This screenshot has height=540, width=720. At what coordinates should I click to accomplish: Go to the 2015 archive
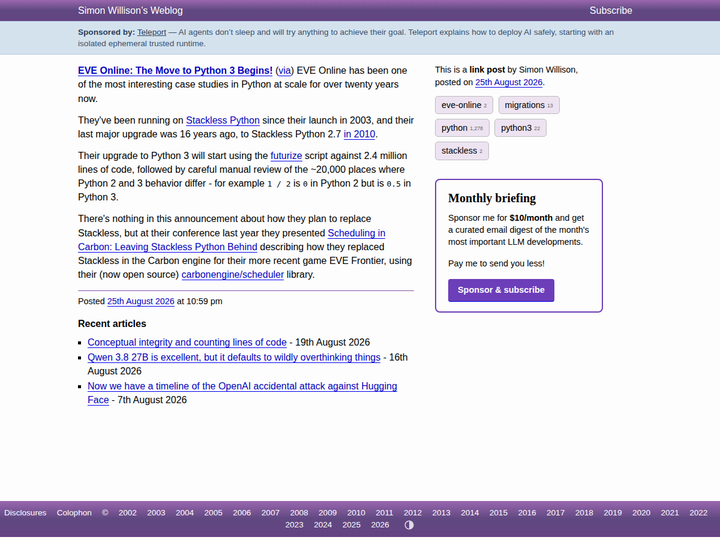[498, 513]
